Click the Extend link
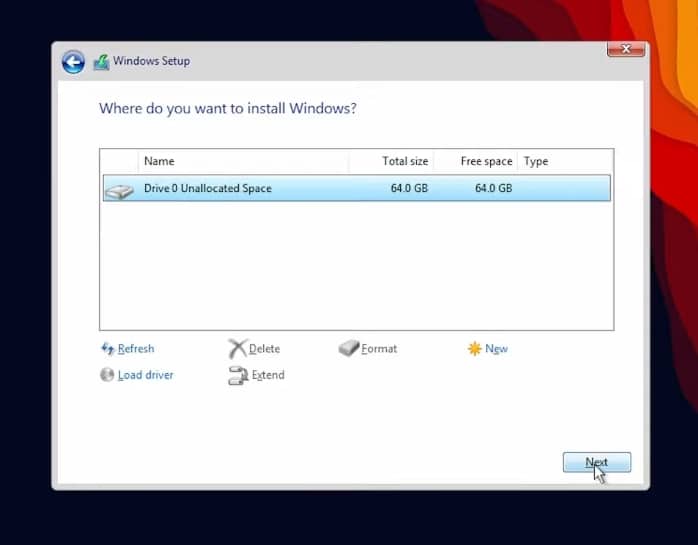 tap(268, 375)
